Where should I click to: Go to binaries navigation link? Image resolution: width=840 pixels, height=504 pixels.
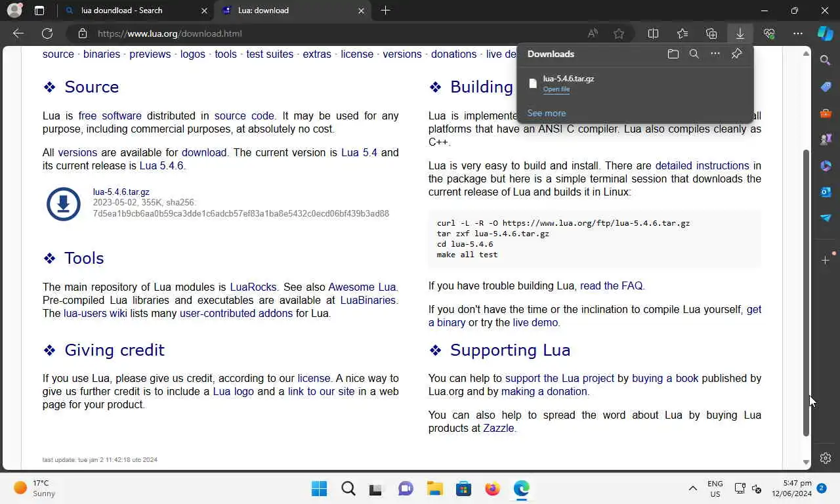(x=102, y=54)
